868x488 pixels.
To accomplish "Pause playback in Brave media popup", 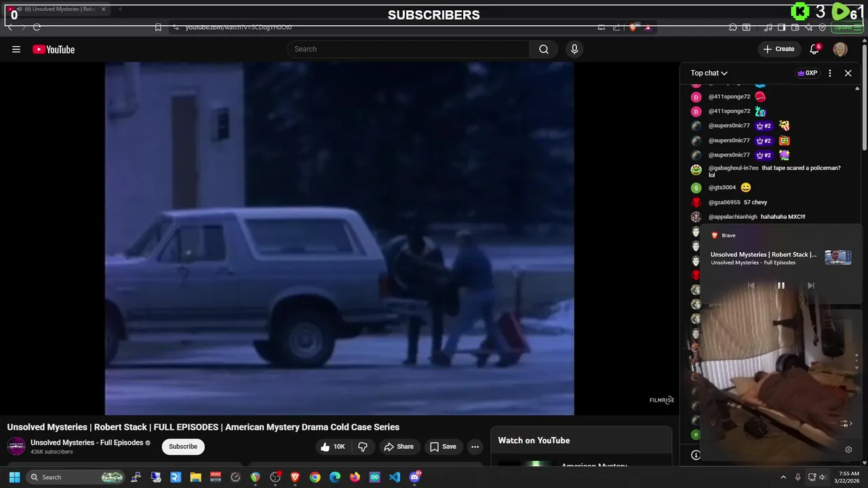I will click(781, 285).
